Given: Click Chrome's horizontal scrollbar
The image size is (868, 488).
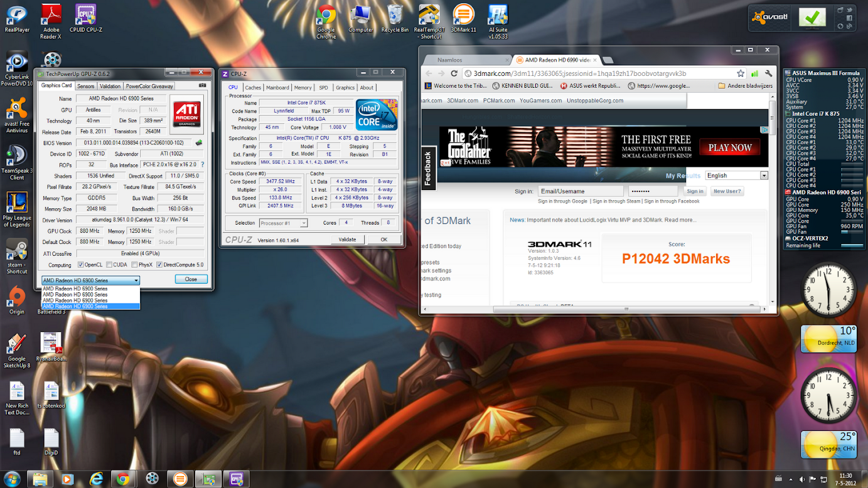Looking at the screenshot, I should pos(626,309).
